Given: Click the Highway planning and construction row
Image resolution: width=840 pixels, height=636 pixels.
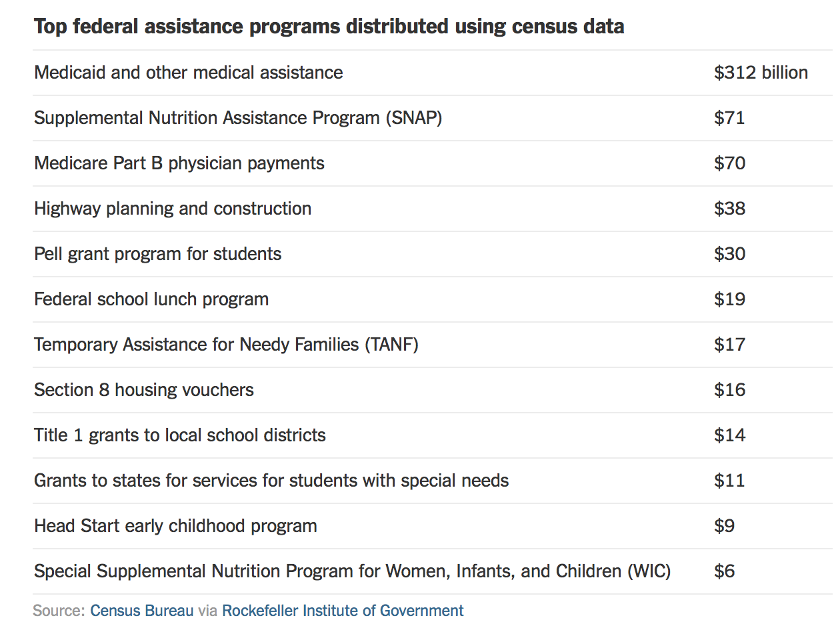Looking at the screenshot, I should point(173,209).
